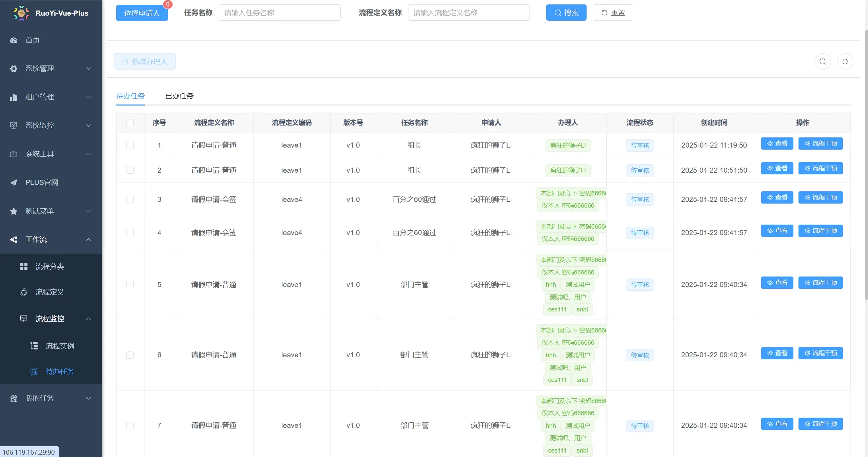
Task: Click the 我的任务 calendar icon
Action: pyautogui.click(x=14, y=398)
